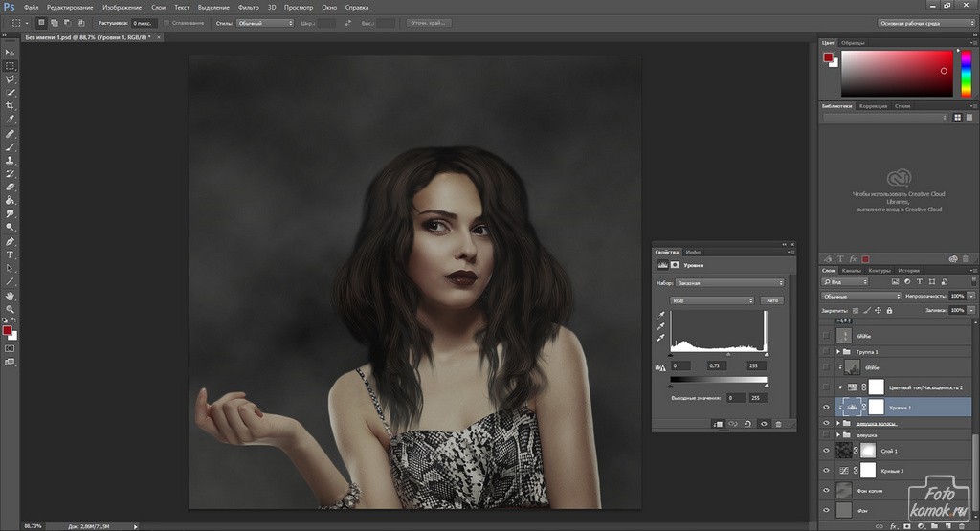This screenshot has height=531, width=980.
Task: Switch to the История tab
Action: point(909,271)
